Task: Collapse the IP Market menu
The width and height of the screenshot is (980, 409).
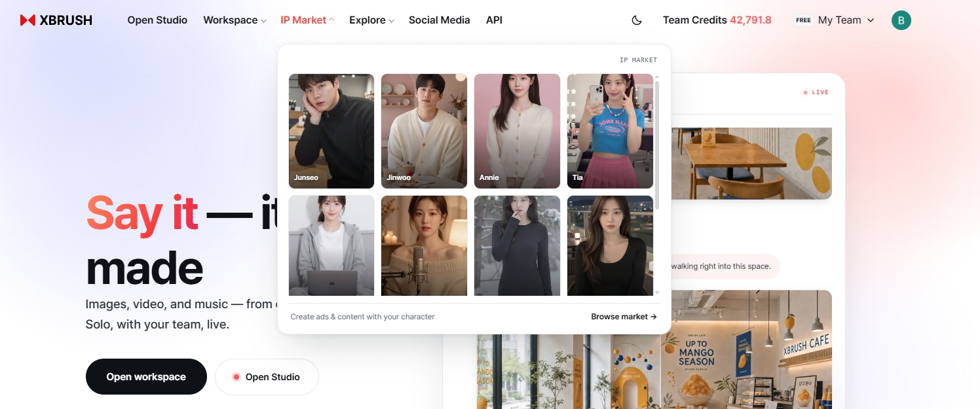Action: pos(307,20)
